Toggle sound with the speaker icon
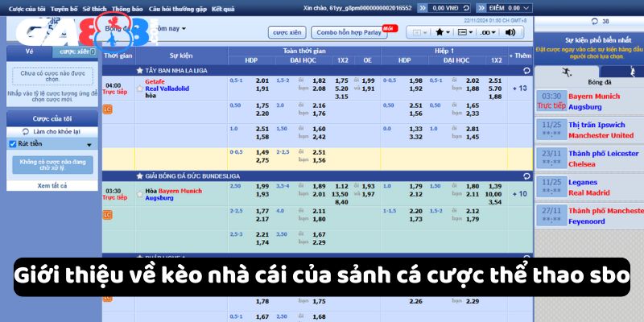This screenshot has width=644, height=322. tap(510, 32)
